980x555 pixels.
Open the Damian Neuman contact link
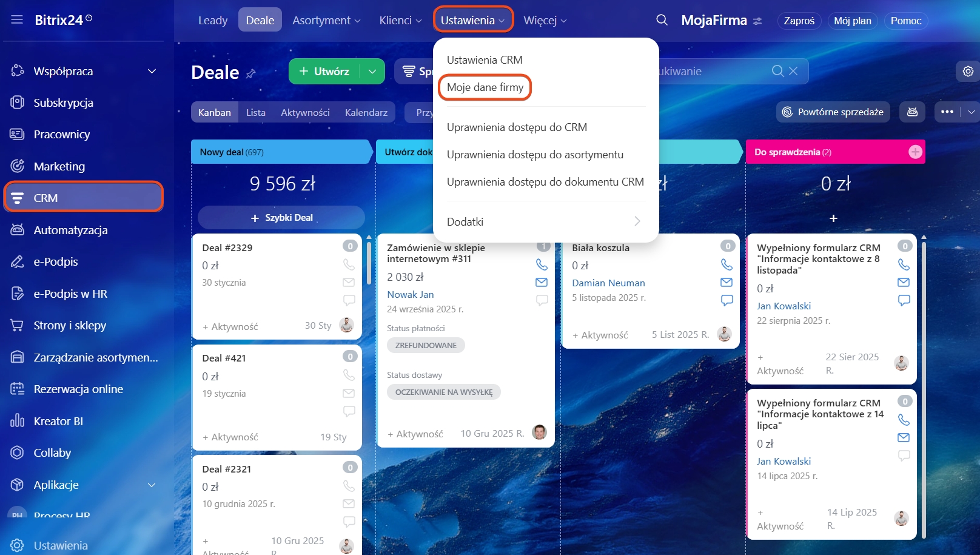point(608,283)
